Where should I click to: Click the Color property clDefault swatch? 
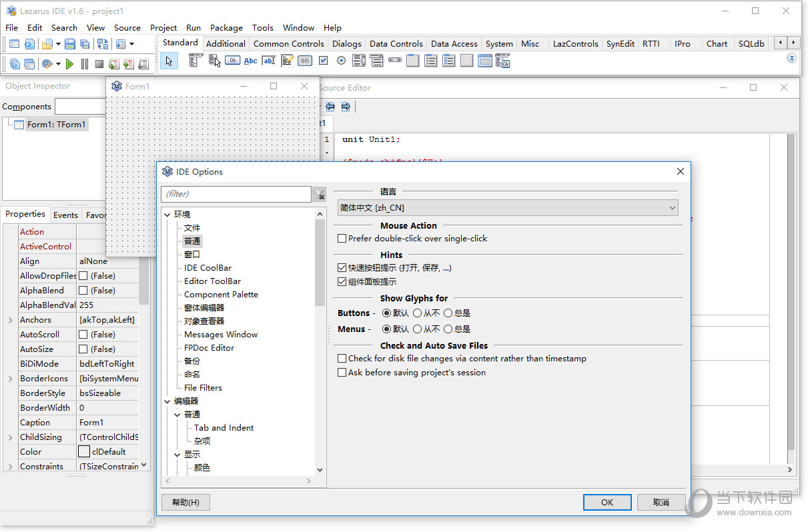[x=83, y=452]
